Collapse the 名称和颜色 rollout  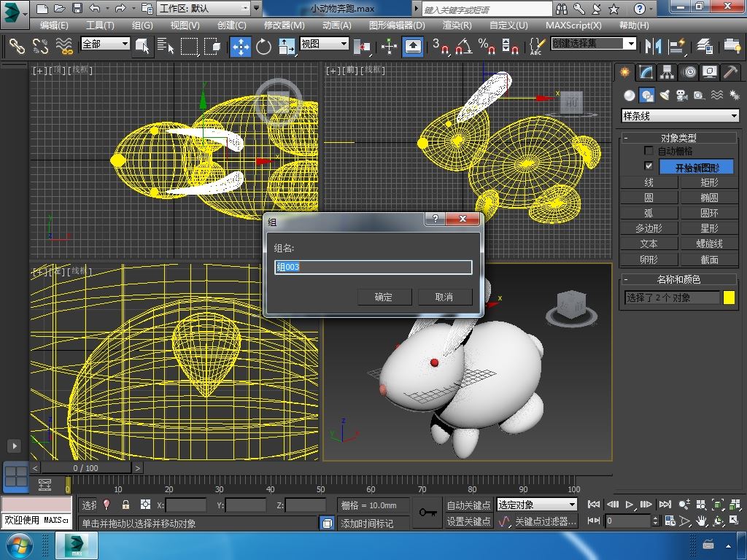(x=678, y=279)
